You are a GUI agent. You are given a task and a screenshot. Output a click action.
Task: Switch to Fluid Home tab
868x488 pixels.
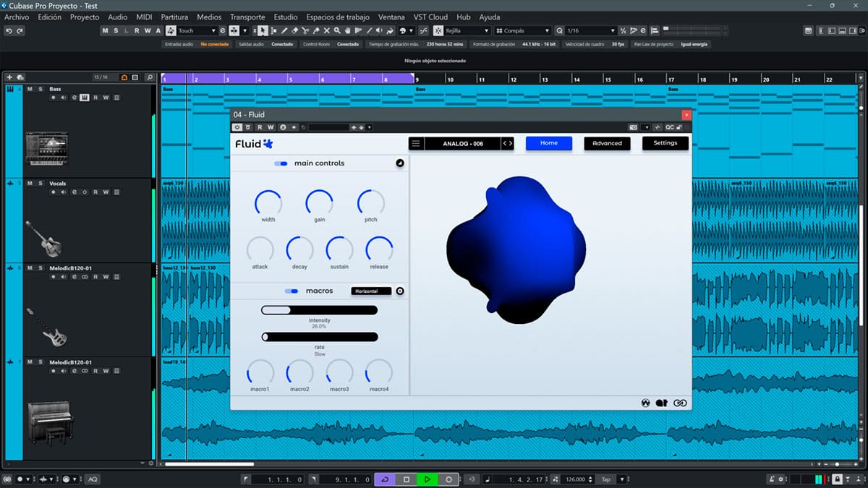(549, 143)
